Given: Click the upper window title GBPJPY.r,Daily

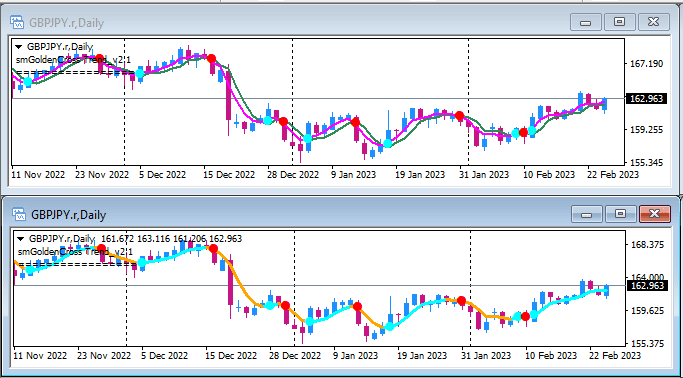Looking at the screenshot, I should click(66, 23).
